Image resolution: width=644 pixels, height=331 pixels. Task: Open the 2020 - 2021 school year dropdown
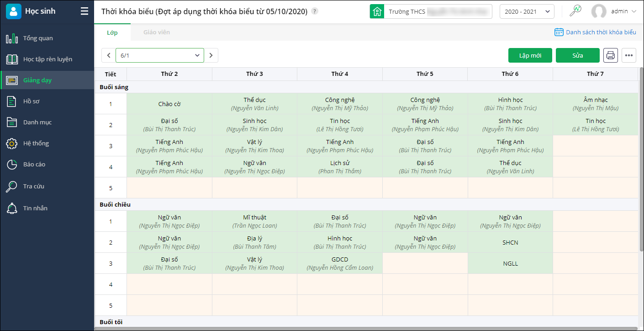point(527,11)
